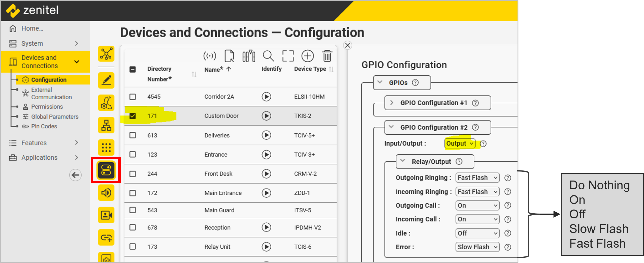Click the trash delete icon above table

(x=327, y=56)
